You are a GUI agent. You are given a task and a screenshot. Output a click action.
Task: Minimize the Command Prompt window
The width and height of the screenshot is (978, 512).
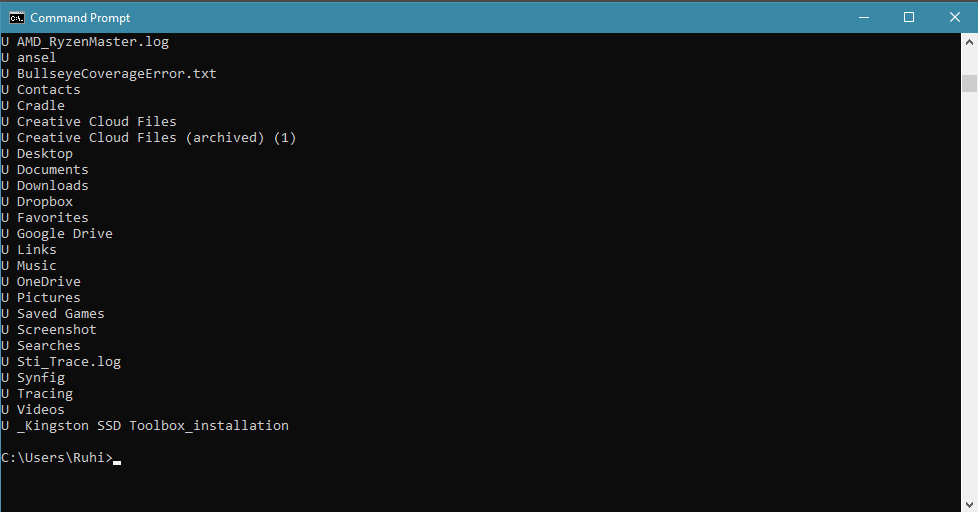tap(864, 17)
